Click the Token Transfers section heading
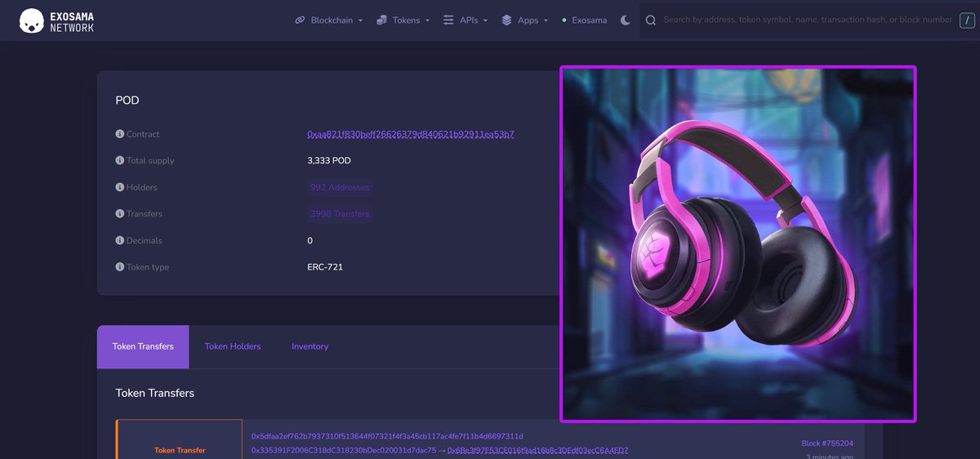Screen dimensions: 980x459 [x=155, y=393]
